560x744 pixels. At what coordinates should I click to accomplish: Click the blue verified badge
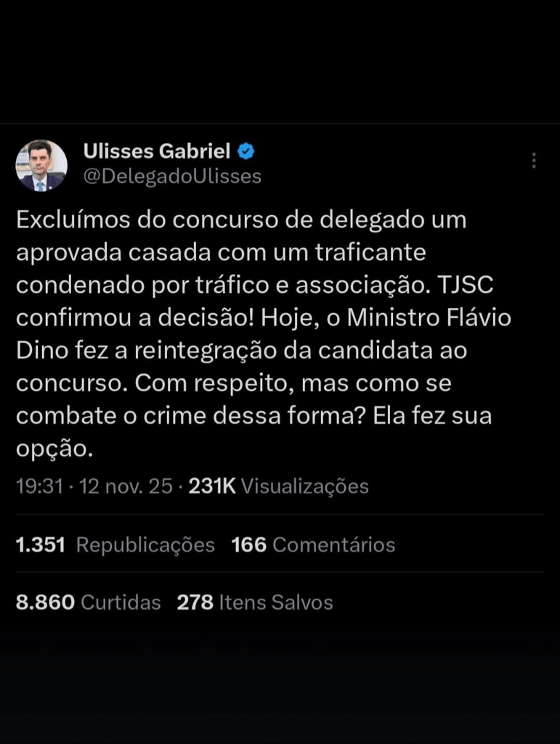tap(247, 152)
